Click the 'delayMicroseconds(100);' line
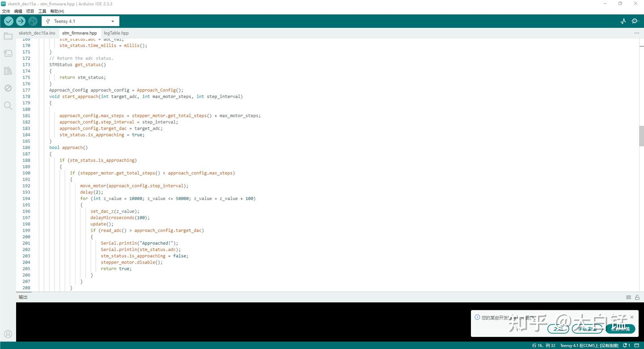Screen dimensions: 644x349 tap(120, 218)
